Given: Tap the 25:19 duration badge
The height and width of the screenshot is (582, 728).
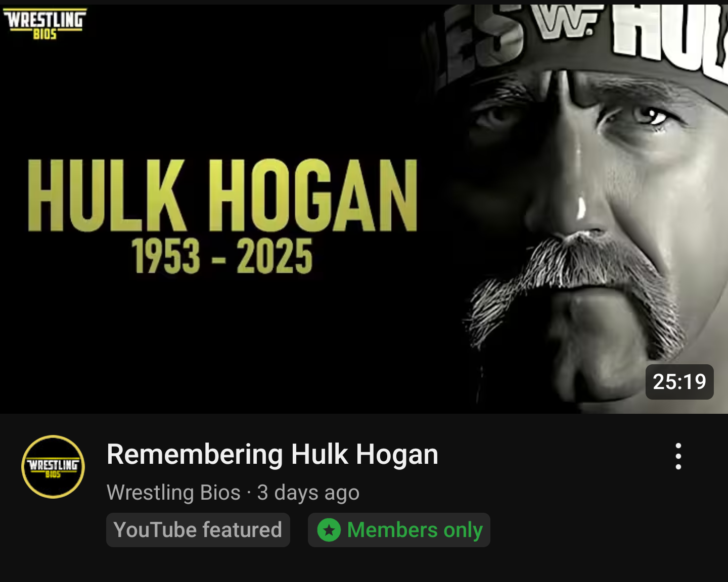Looking at the screenshot, I should click(679, 382).
